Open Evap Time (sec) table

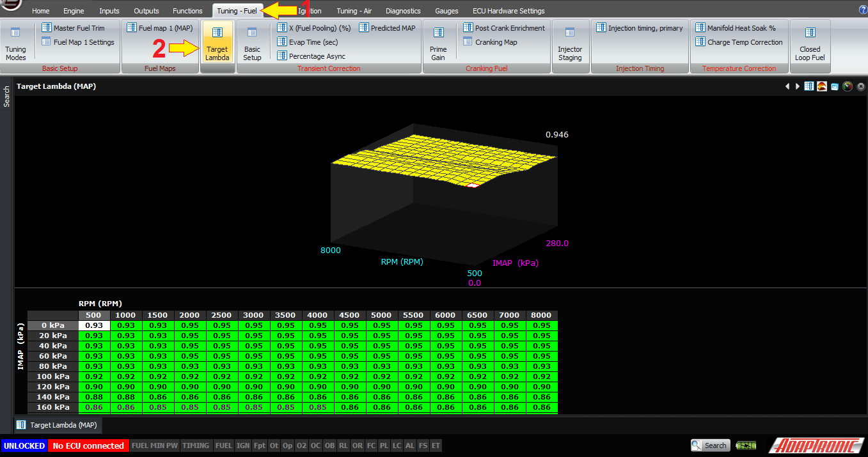[307, 42]
